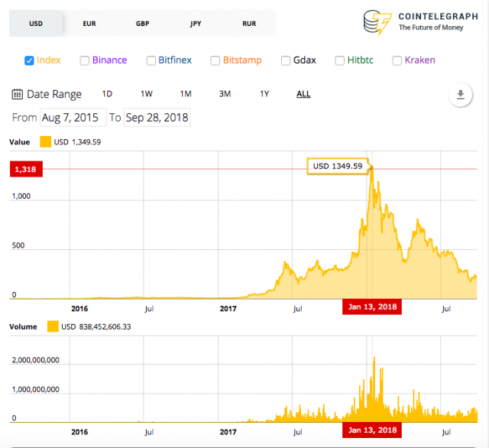489x448 pixels.
Task: Select the 1D date range
Action: (x=107, y=94)
